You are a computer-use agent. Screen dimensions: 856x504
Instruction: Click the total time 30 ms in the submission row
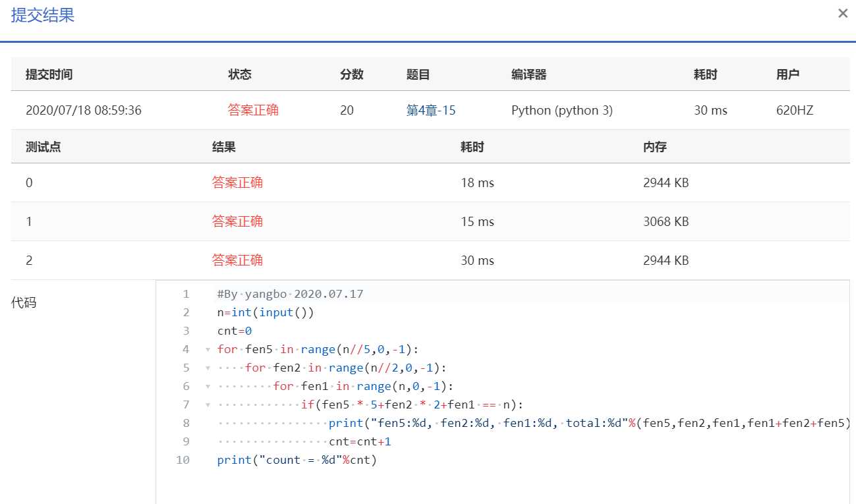pyautogui.click(x=710, y=110)
